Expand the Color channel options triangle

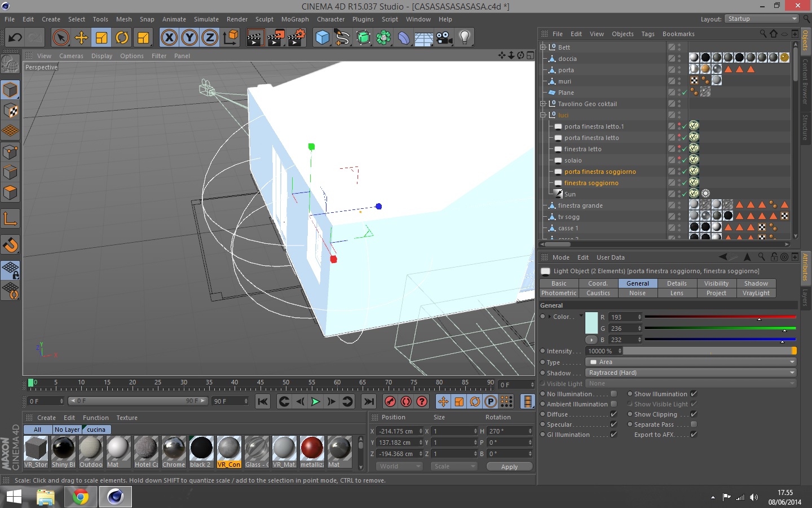550,317
